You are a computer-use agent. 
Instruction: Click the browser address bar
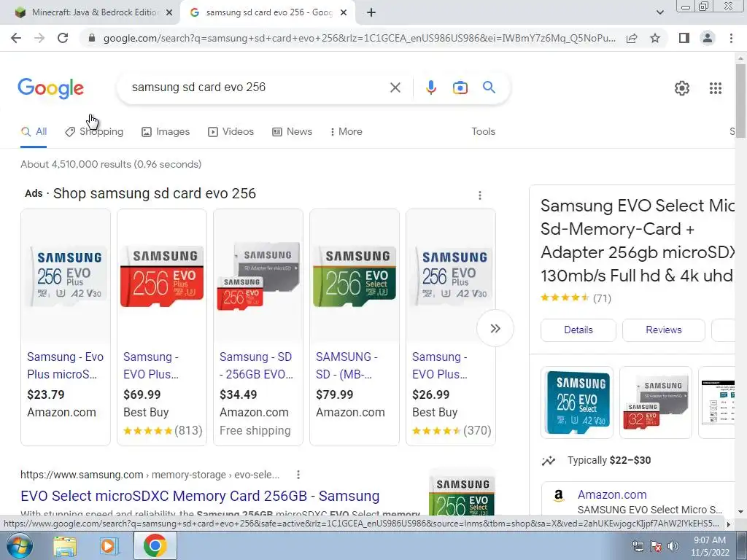359,38
